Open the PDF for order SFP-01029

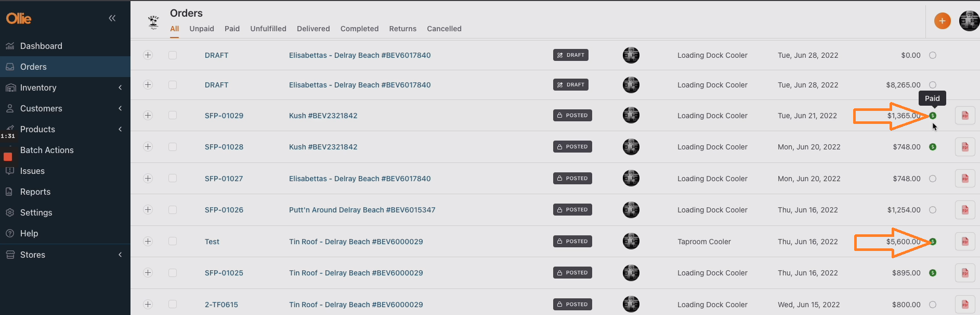pyautogui.click(x=965, y=116)
